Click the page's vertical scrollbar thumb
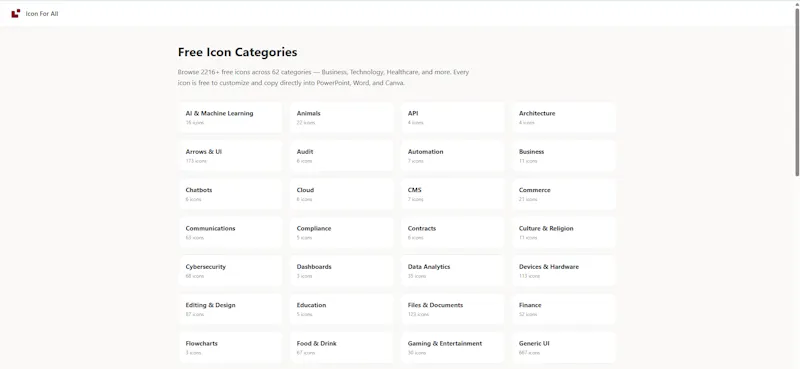This screenshot has height=369, width=800. [x=797, y=92]
